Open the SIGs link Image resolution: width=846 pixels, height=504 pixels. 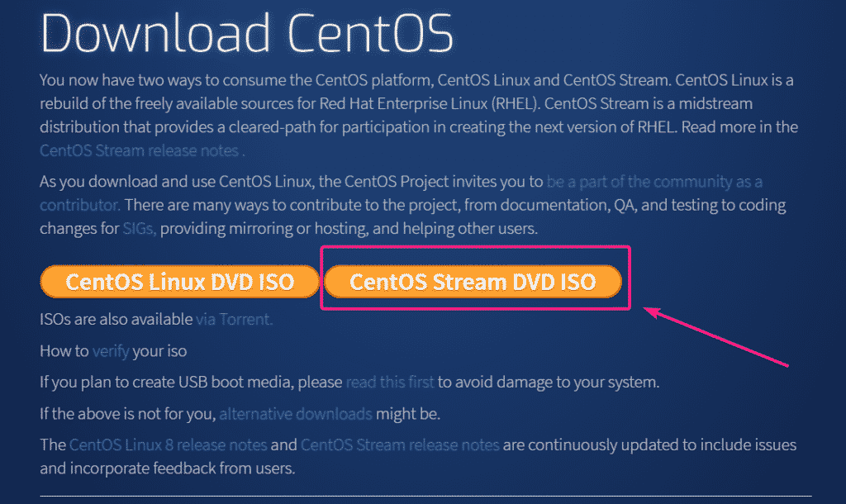(x=136, y=227)
